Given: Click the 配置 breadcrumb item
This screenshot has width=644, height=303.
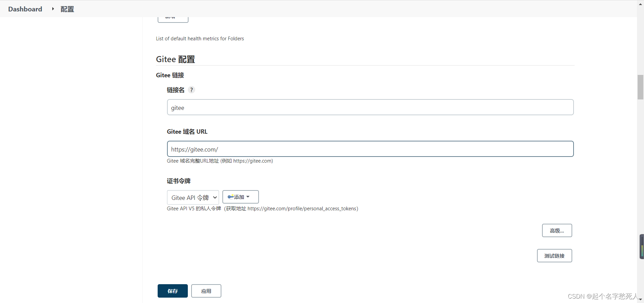Looking at the screenshot, I should 67,9.
